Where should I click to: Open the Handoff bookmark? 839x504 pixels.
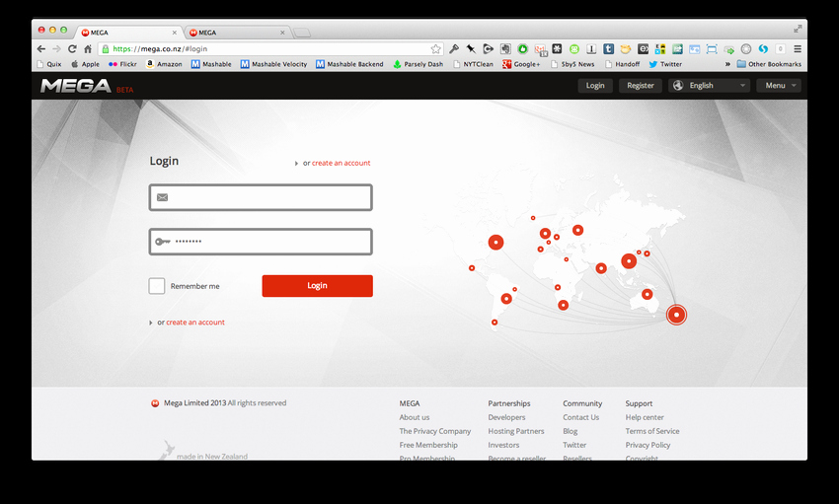[x=622, y=64]
